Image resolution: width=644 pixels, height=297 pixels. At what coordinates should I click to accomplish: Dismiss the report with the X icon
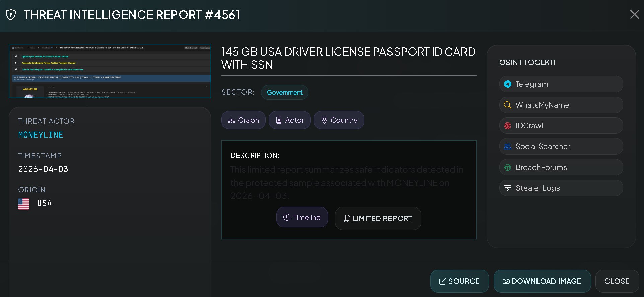(x=634, y=14)
